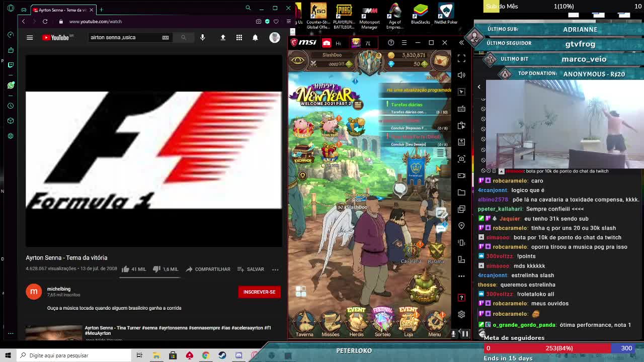The height and width of the screenshot is (362, 644).
Task: Open the michelbing channel link
Action: pos(59,289)
